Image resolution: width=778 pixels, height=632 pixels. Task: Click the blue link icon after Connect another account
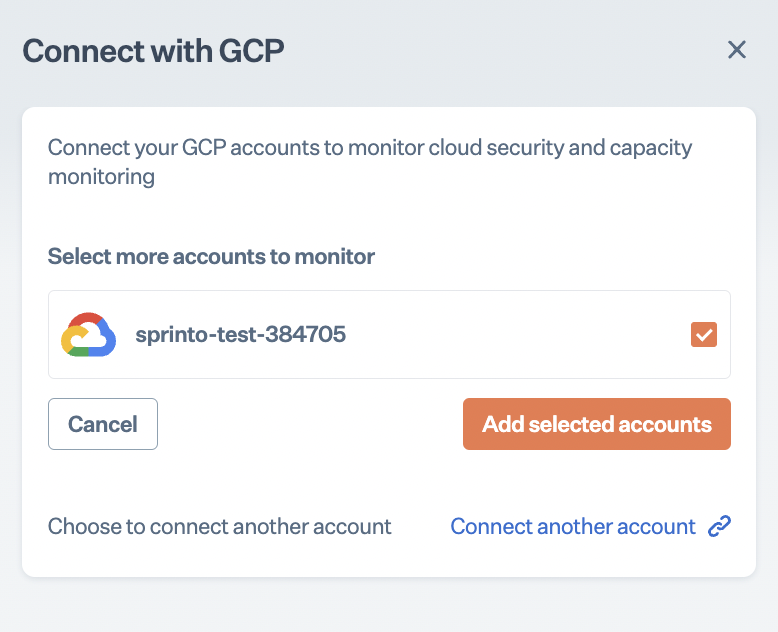point(720,527)
